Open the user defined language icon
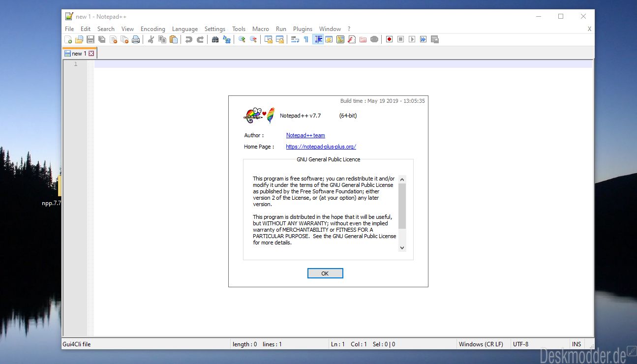The image size is (637, 364). pyautogui.click(x=329, y=39)
